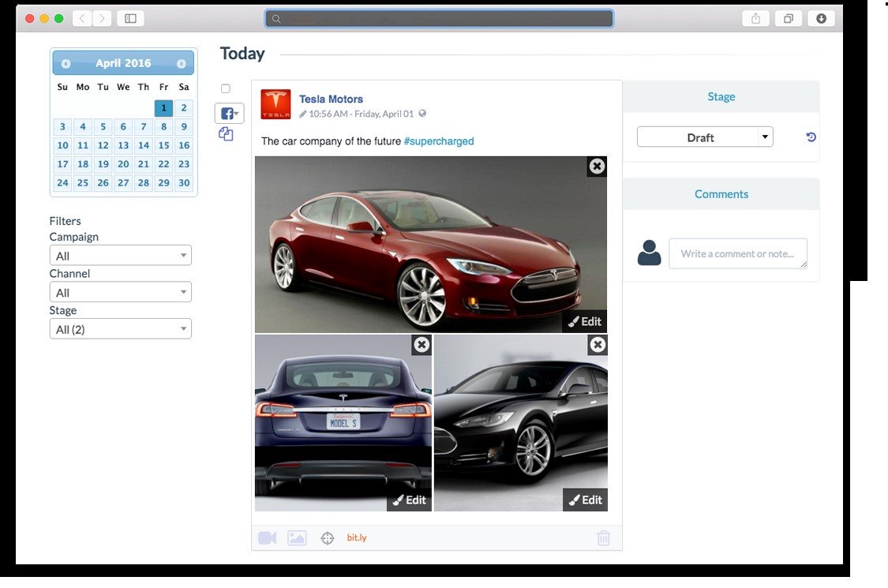Click the Comments panel header
Image resolution: width=888 pixels, height=588 pixels.
[x=721, y=193]
